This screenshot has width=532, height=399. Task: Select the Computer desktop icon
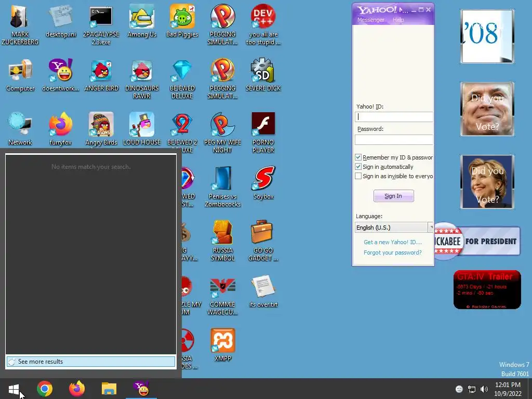20,75
